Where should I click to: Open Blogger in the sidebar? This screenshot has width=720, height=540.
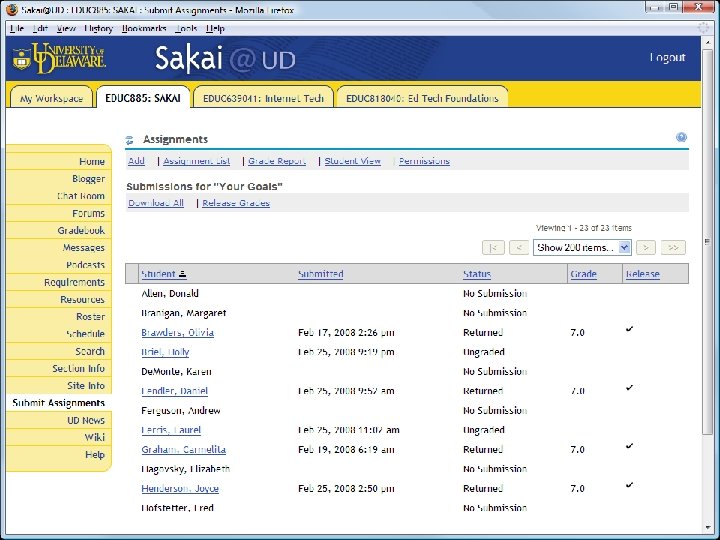(x=89, y=179)
